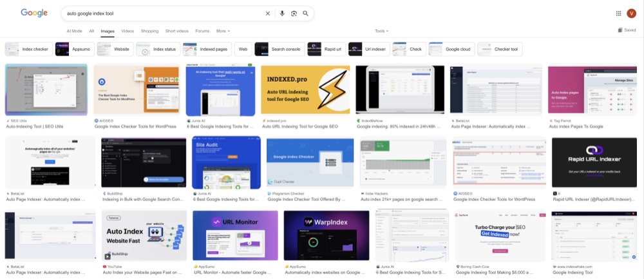Screen dimensions: 644x279
Task: Filter by the 'Website' chip
Action: pos(115,50)
